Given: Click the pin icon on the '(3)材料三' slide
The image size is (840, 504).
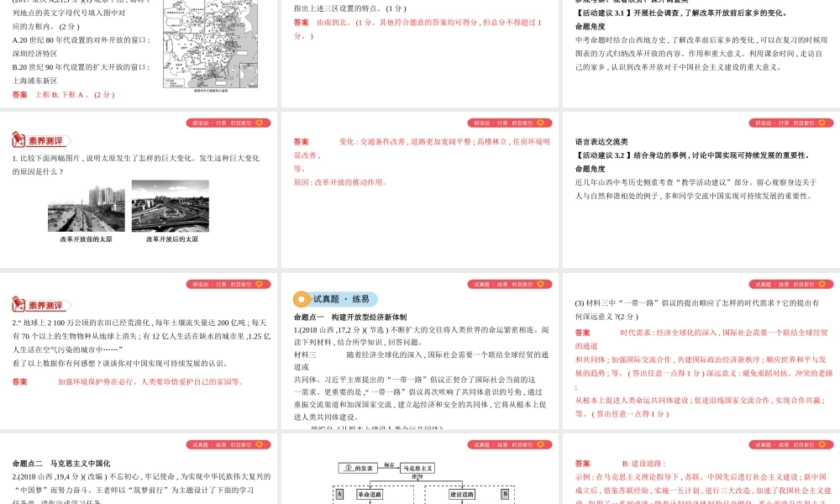Looking at the screenshot, I should (x=822, y=285).
